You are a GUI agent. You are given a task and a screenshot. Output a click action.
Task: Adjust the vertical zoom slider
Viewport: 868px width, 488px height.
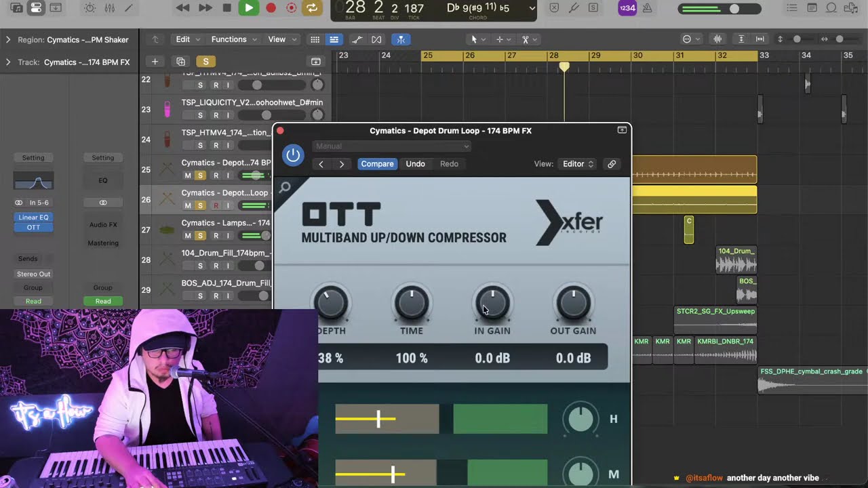(796, 39)
